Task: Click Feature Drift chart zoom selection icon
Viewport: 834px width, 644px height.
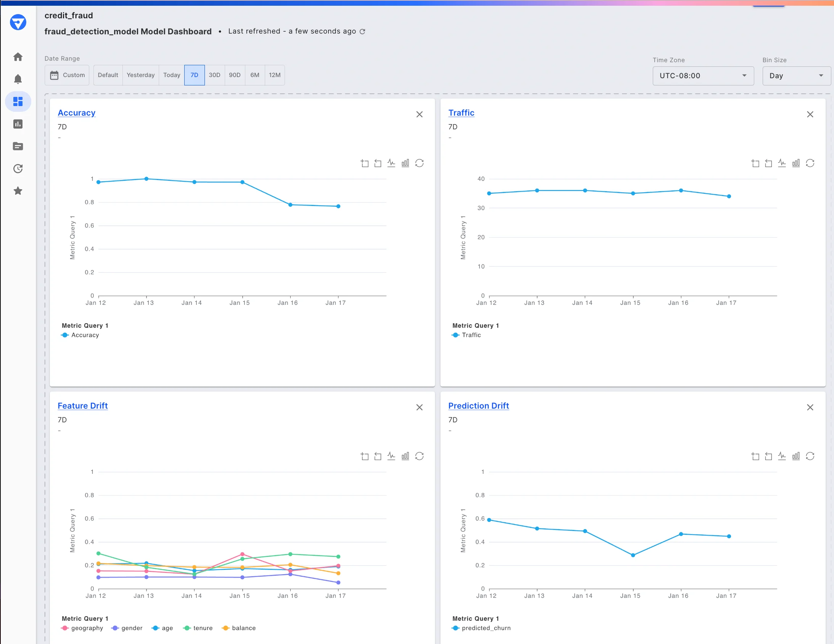Action: (x=364, y=456)
